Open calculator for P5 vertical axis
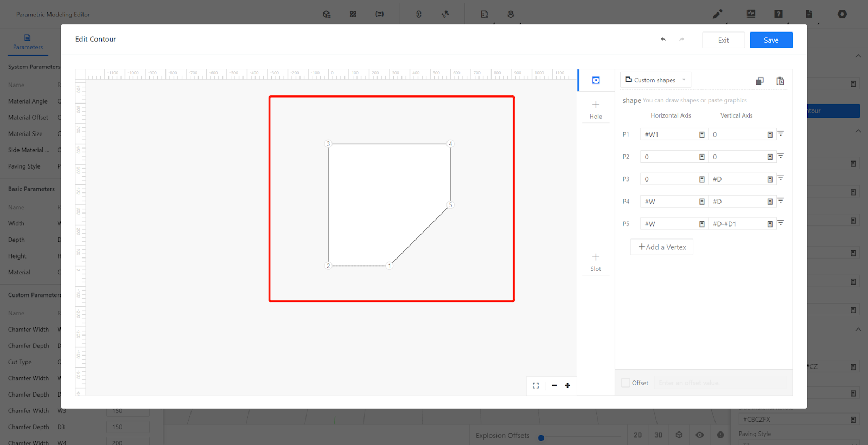Image resolution: width=868 pixels, height=445 pixels. tap(769, 224)
